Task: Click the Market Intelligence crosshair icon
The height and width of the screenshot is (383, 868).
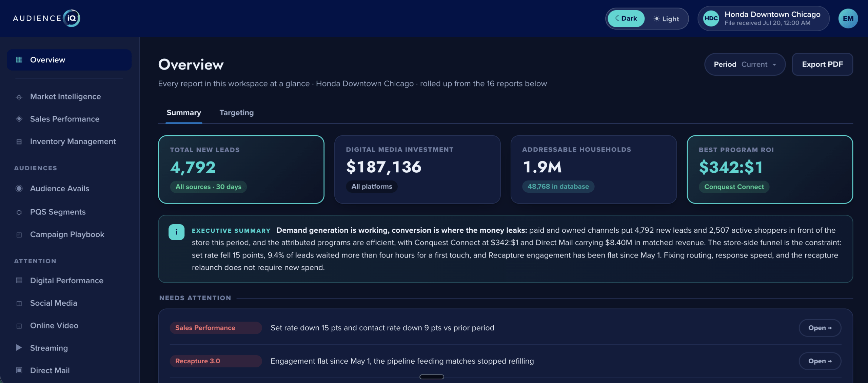Action: point(19,97)
